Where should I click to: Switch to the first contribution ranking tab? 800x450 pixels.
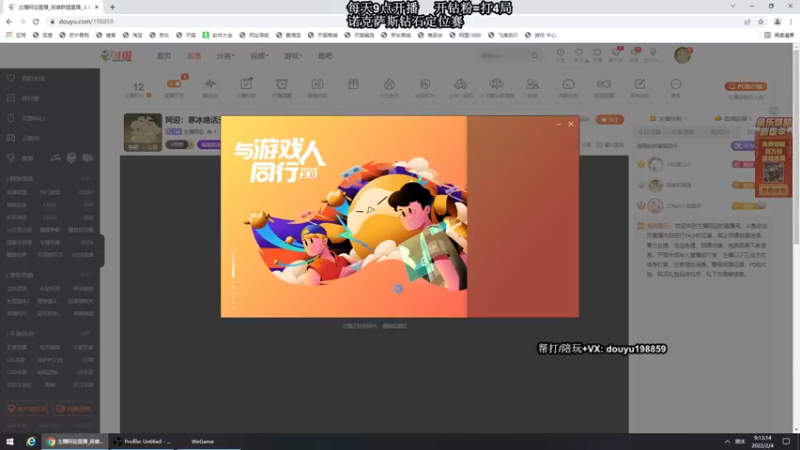click(649, 132)
